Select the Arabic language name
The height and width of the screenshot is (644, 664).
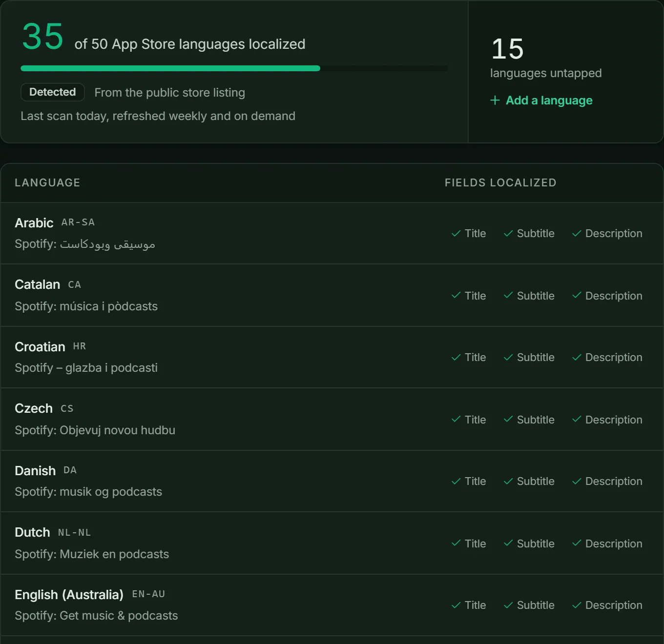[34, 223]
